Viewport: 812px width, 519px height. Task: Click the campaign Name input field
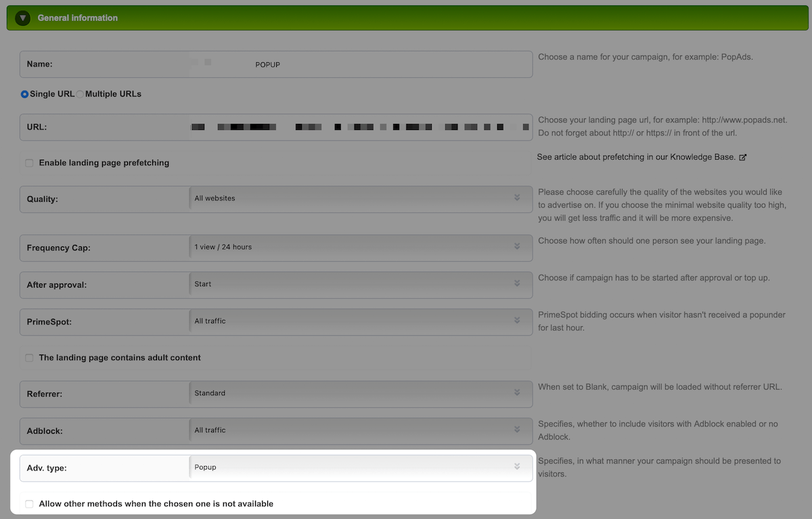pyautogui.click(x=360, y=64)
